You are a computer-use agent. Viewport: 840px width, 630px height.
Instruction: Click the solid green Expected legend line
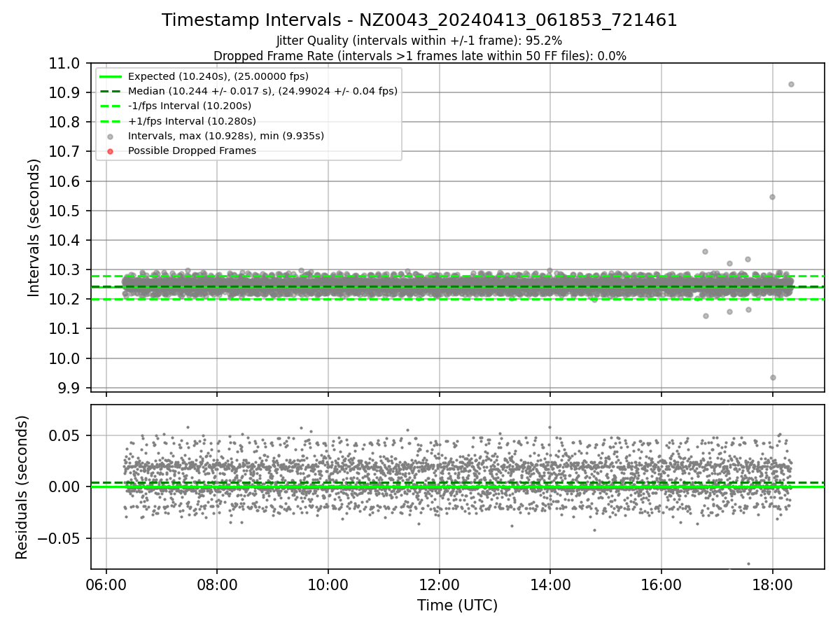(x=110, y=77)
